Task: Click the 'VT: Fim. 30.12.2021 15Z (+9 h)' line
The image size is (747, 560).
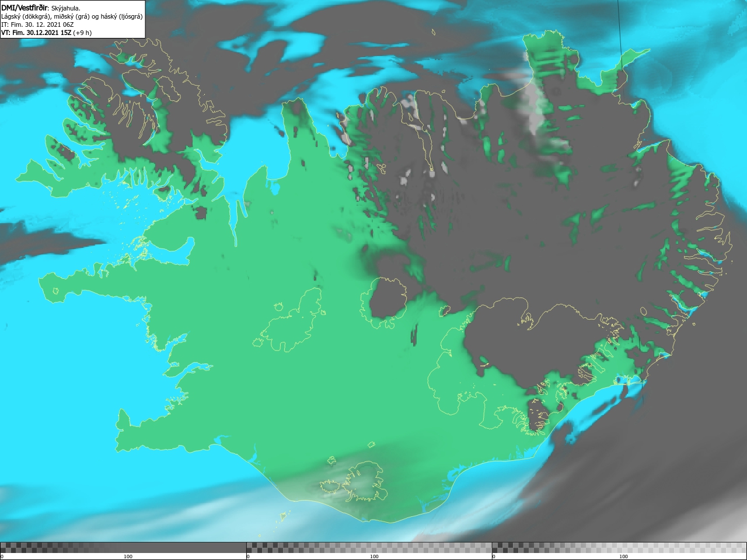Action: [46, 33]
